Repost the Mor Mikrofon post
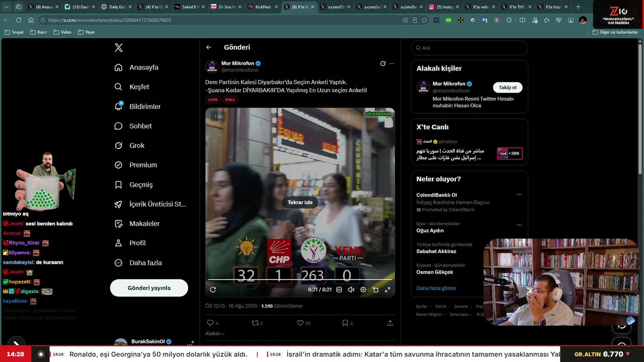This screenshot has width=644, height=362. 255,323
